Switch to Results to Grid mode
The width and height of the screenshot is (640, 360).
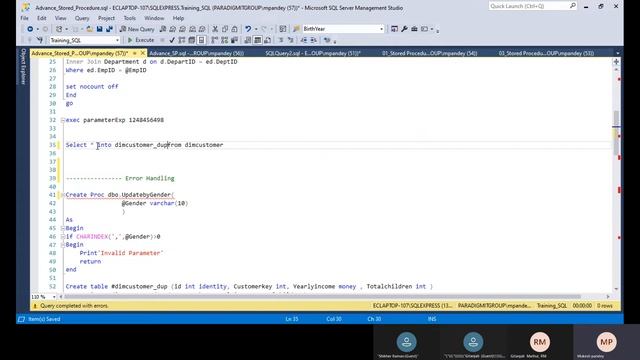(x=258, y=40)
